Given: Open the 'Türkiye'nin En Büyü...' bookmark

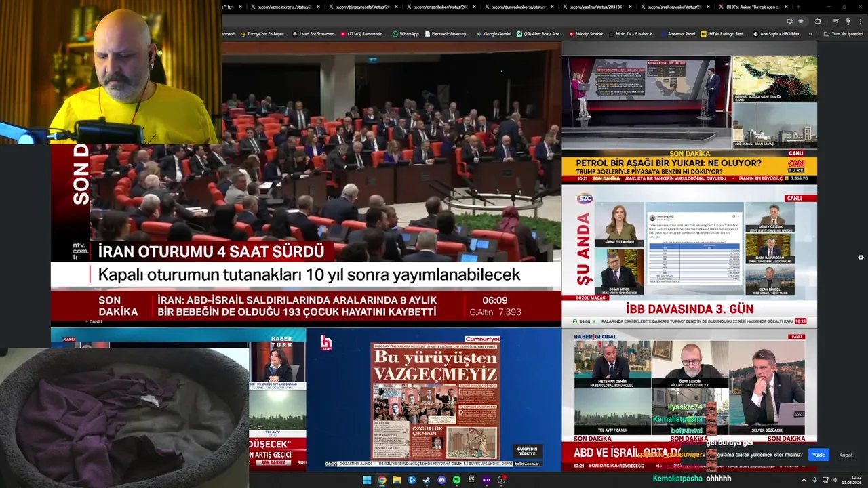Looking at the screenshot, I should coord(262,34).
